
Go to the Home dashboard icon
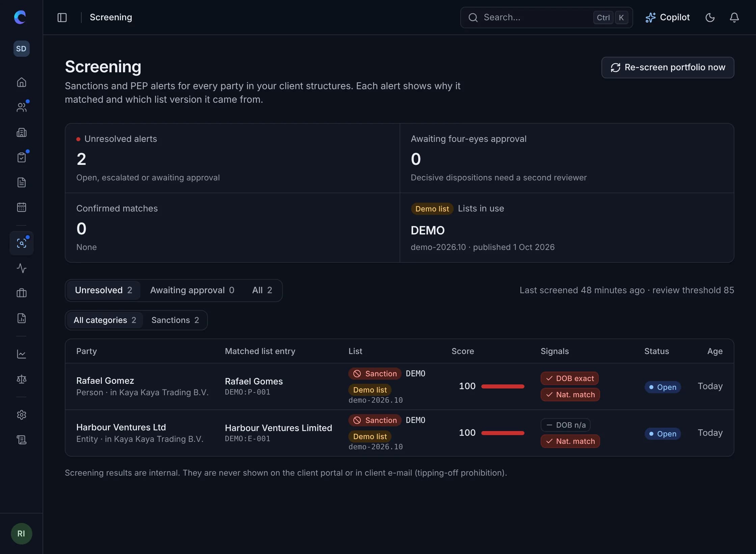click(x=22, y=82)
